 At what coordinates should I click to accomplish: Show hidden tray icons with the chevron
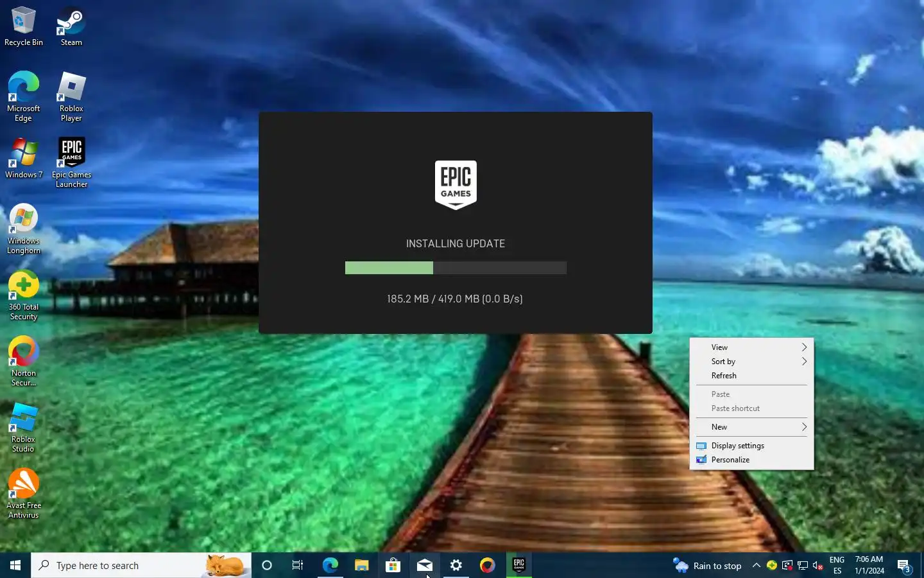click(757, 565)
